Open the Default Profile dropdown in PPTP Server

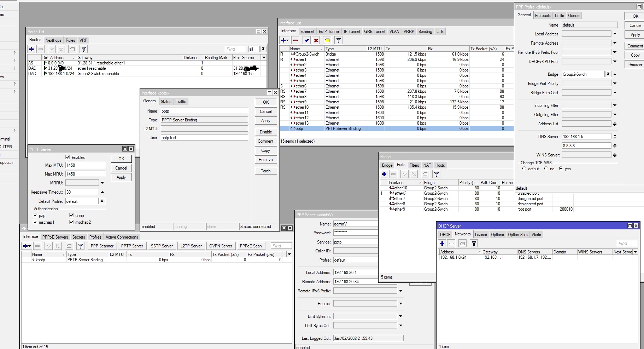[102, 201]
